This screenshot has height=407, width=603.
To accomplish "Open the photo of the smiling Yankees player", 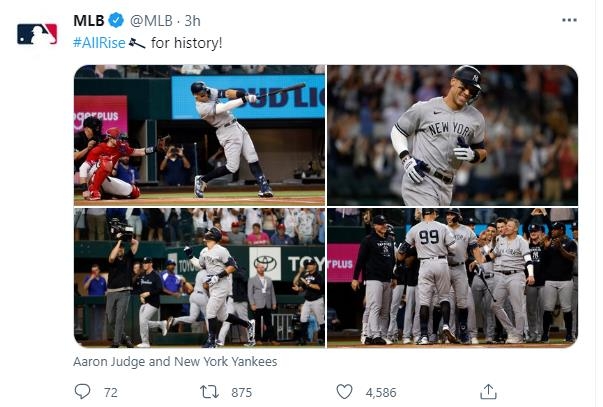I will 452,135.
